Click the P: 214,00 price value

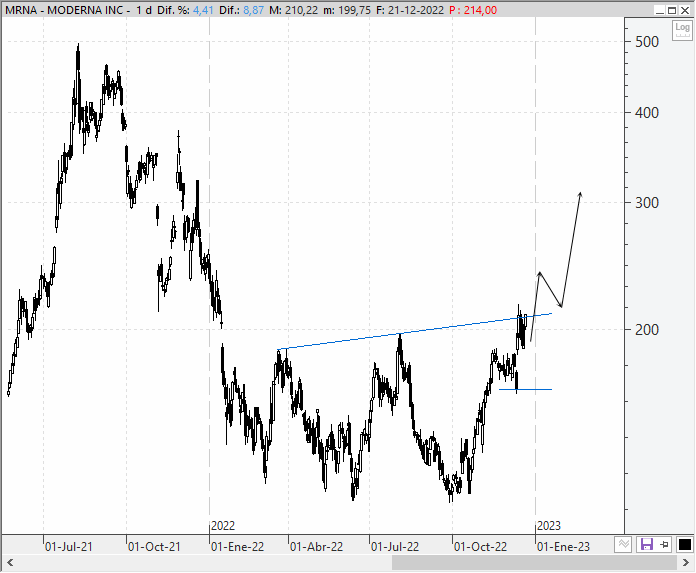pos(472,10)
